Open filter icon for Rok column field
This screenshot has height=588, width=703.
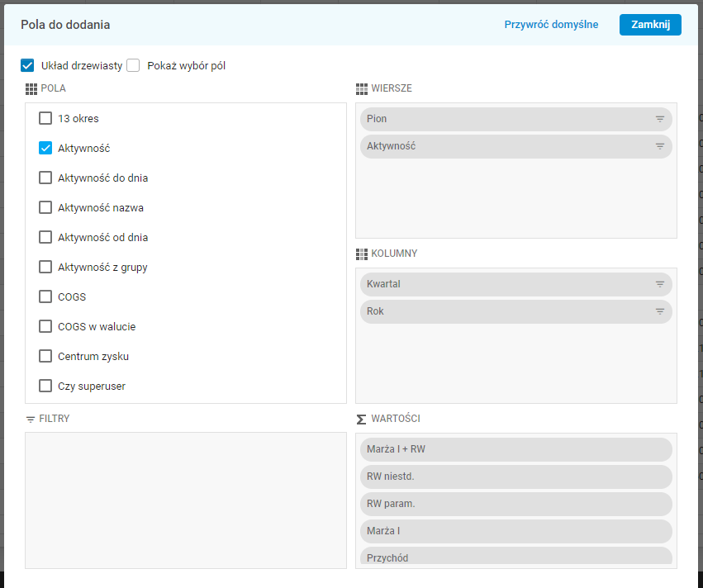(x=660, y=311)
